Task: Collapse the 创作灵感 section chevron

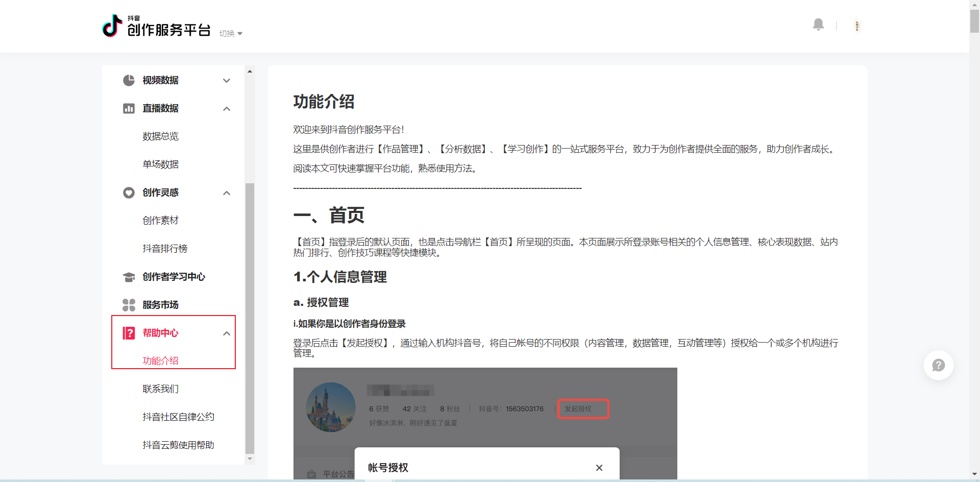Action: [x=227, y=193]
